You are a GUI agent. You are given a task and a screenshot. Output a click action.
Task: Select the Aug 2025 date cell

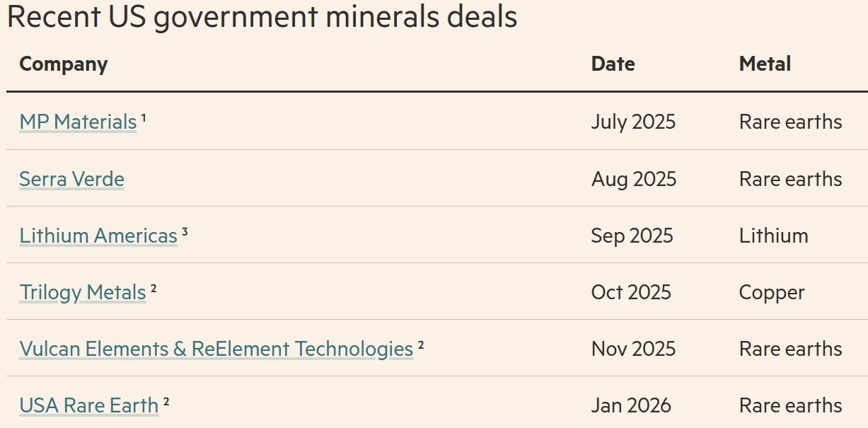pyautogui.click(x=634, y=179)
